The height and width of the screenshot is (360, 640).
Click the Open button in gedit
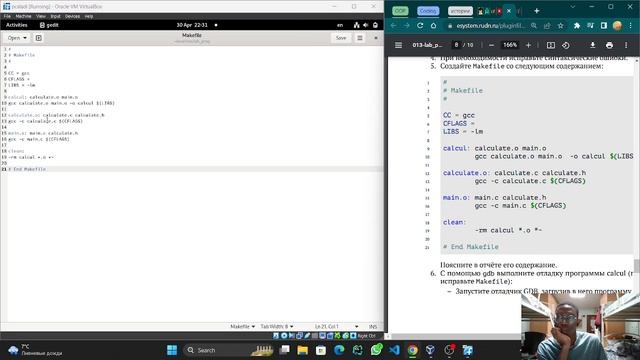[13, 38]
